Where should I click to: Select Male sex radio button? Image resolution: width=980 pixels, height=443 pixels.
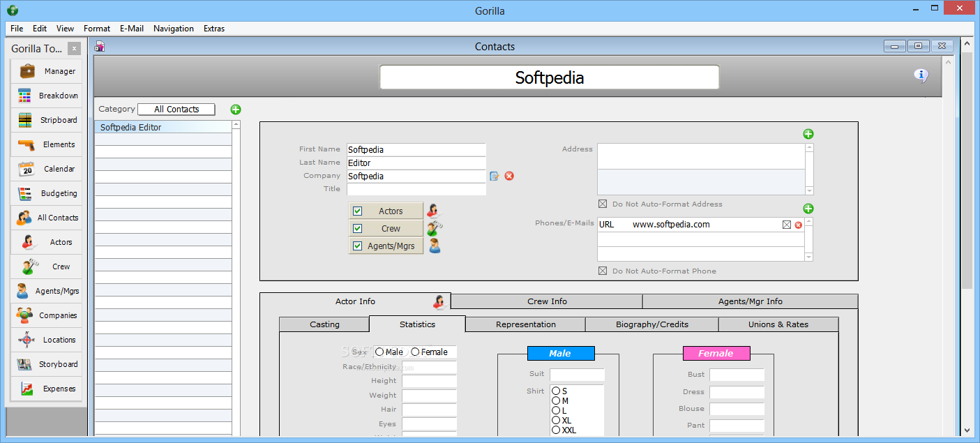click(x=379, y=352)
